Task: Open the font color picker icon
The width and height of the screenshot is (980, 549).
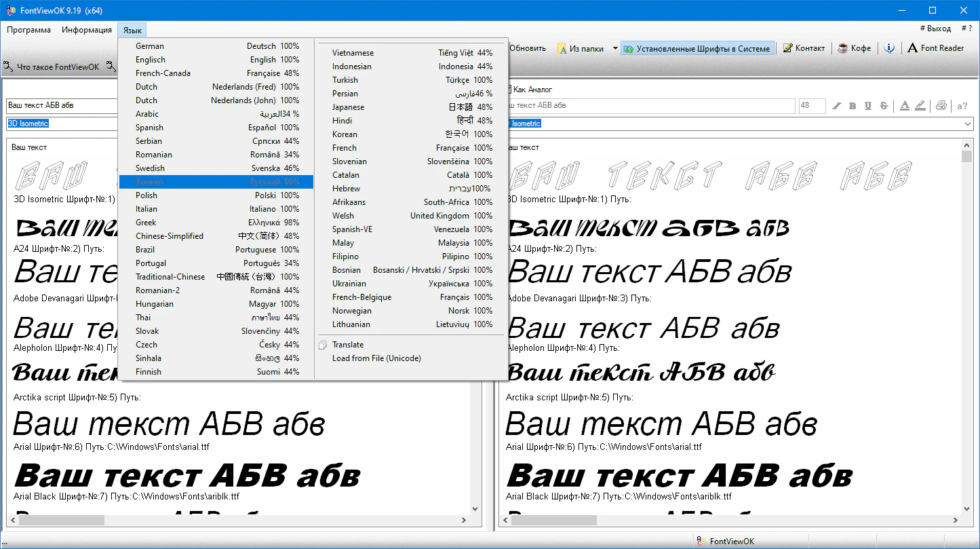Action: [905, 106]
